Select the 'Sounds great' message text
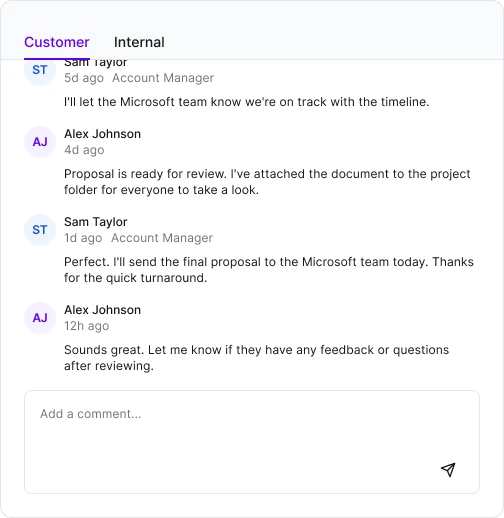 click(256, 358)
